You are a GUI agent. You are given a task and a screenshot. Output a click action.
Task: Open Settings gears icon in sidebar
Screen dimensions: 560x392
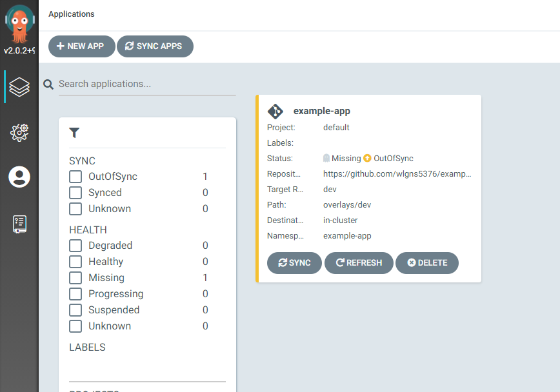19,132
